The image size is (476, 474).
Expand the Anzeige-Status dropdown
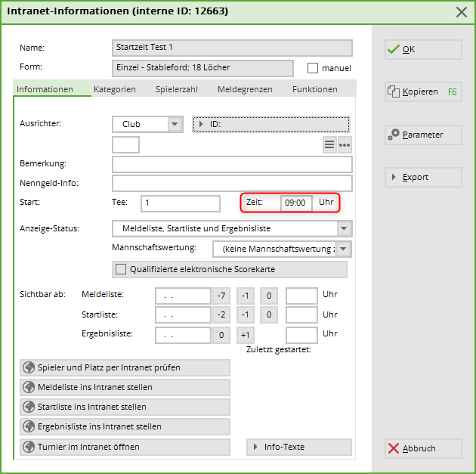click(344, 228)
